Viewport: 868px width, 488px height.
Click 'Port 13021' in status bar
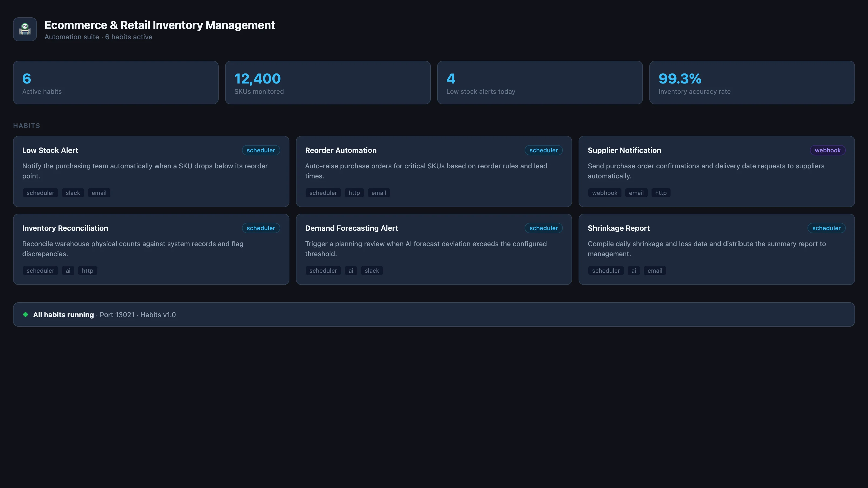(117, 314)
